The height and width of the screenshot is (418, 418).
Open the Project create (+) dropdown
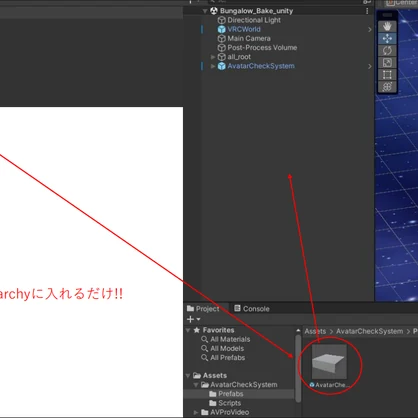[x=193, y=319]
